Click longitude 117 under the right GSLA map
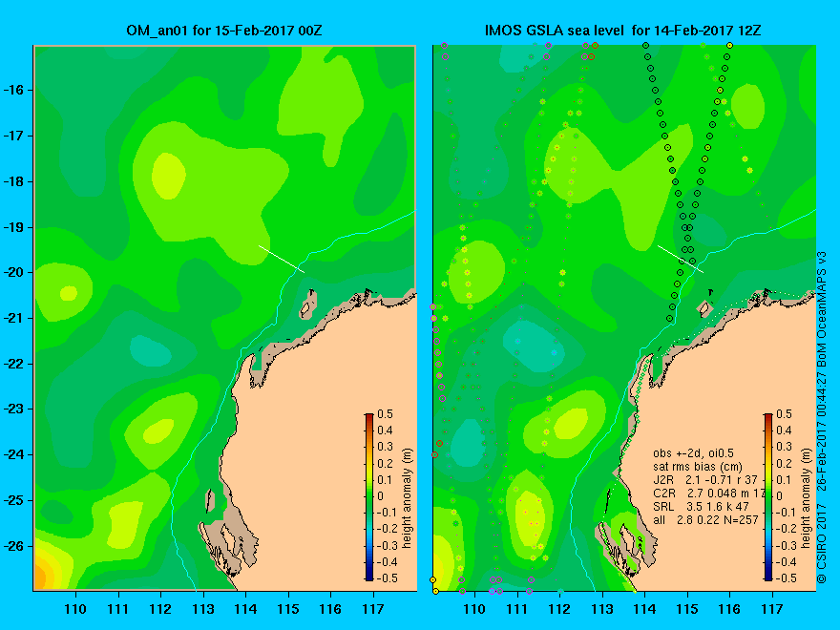 772,609
